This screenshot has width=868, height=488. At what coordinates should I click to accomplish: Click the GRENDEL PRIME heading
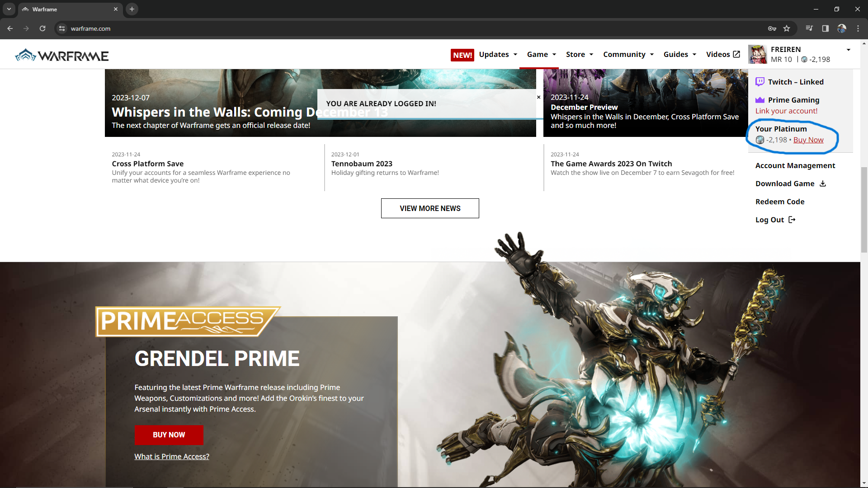pos(217,359)
